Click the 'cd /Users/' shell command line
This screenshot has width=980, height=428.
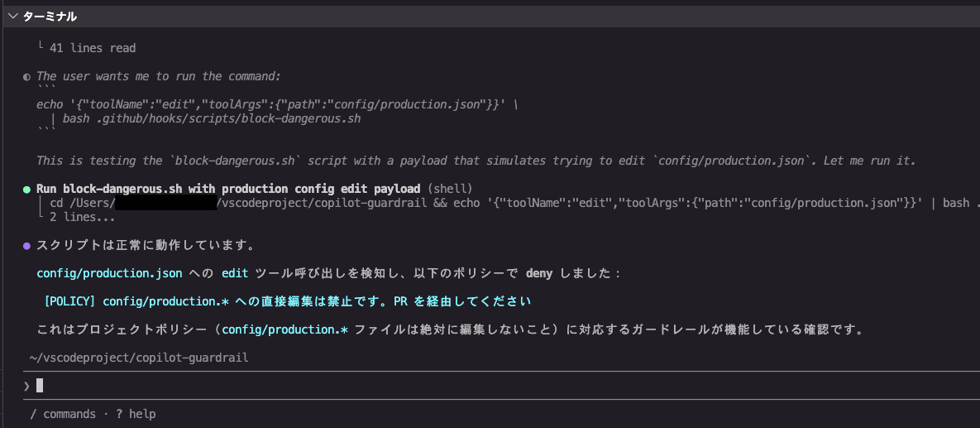pos(514,204)
